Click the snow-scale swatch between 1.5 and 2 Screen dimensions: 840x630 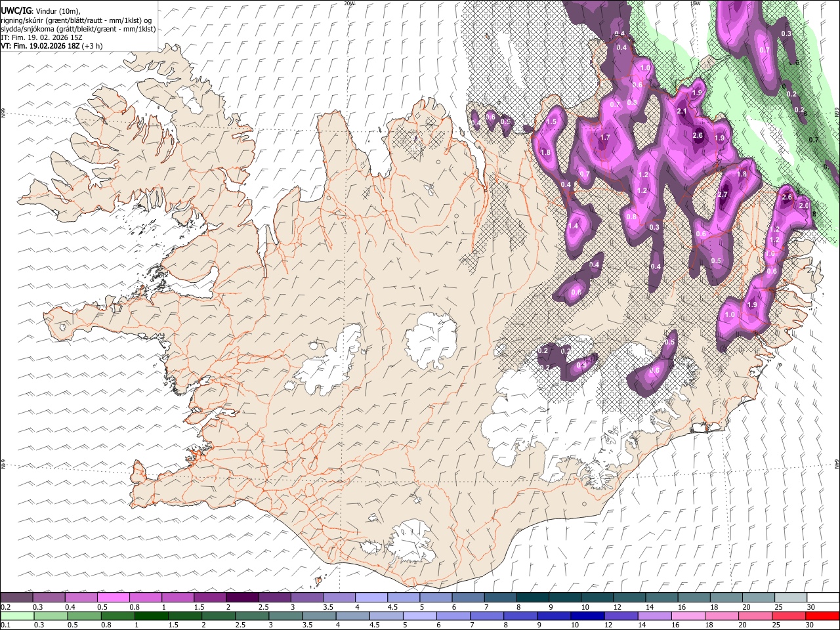tap(210, 598)
